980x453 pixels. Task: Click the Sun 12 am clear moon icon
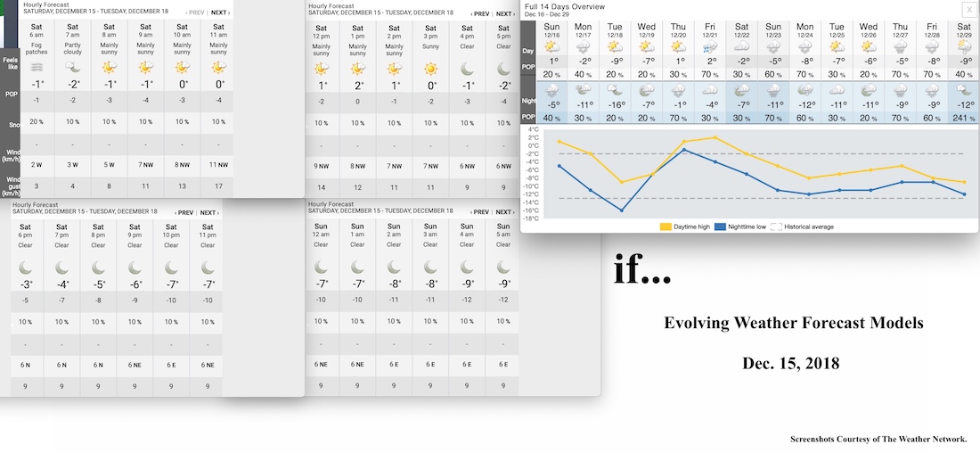click(x=322, y=268)
